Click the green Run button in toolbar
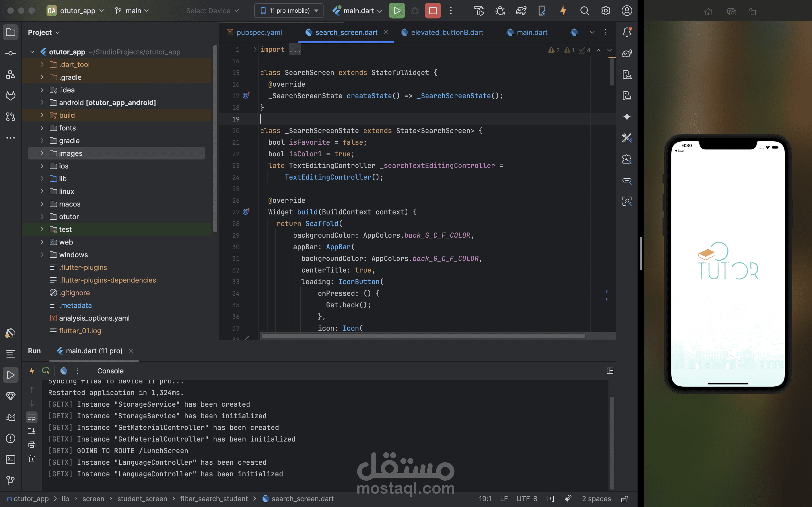The height and width of the screenshot is (507, 812). pyautogui.click(x=396, y=11)
